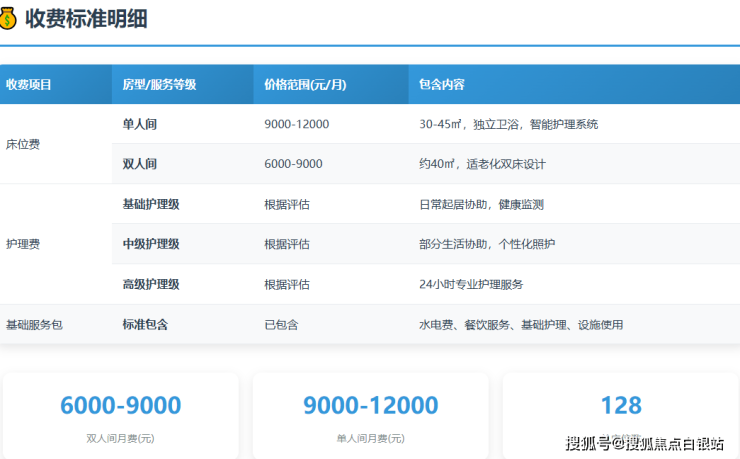Select the 6000-9000 price cell in table
The image size is (740, 459).
293,164
